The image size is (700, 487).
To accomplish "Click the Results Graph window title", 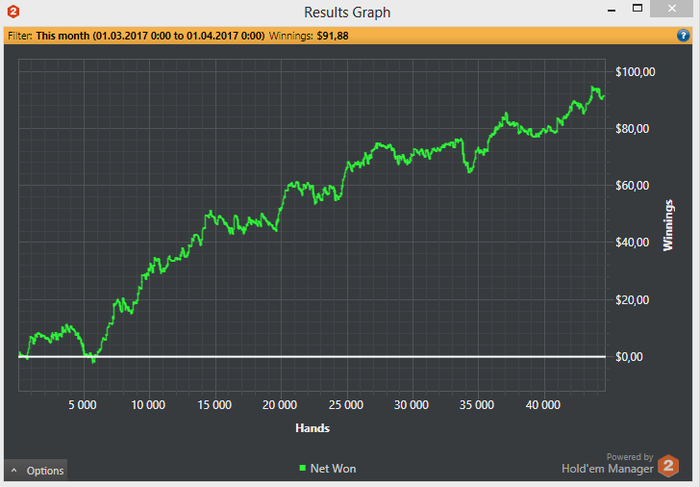I will click(x=347, y=12).
